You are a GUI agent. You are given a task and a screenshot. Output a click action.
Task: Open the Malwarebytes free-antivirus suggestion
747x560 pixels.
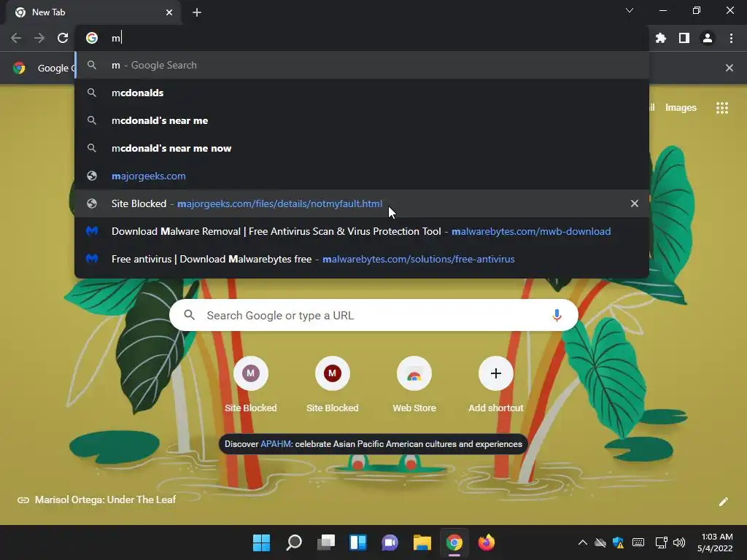pyautogui.click(x=362, y=259)
